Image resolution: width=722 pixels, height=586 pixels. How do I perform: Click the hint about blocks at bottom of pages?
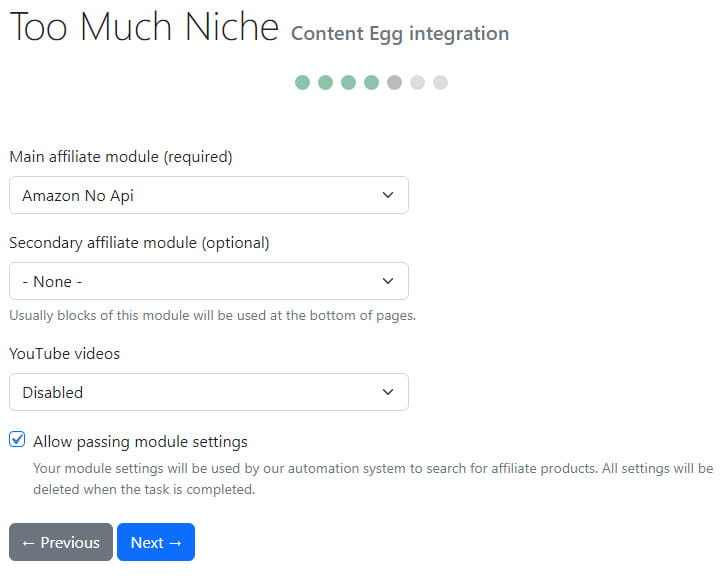click(212, 315)
